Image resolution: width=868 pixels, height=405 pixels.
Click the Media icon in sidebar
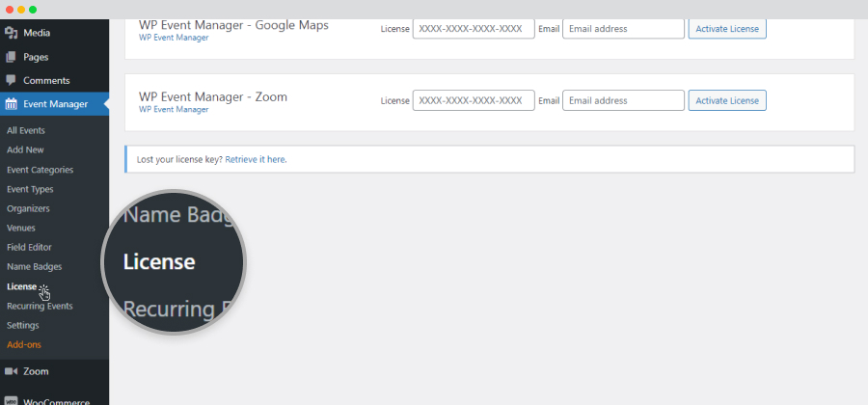pos(11,33)
